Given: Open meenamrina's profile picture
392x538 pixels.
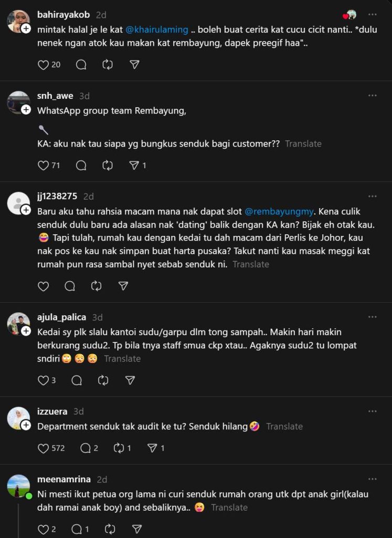Looking at the screenshot, I should (x=18, y=486).
